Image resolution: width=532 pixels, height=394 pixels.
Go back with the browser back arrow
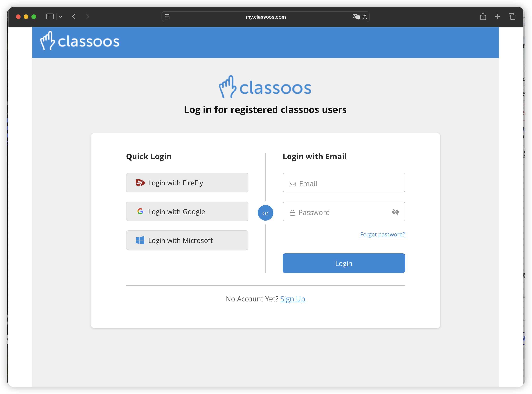[74, 17]
